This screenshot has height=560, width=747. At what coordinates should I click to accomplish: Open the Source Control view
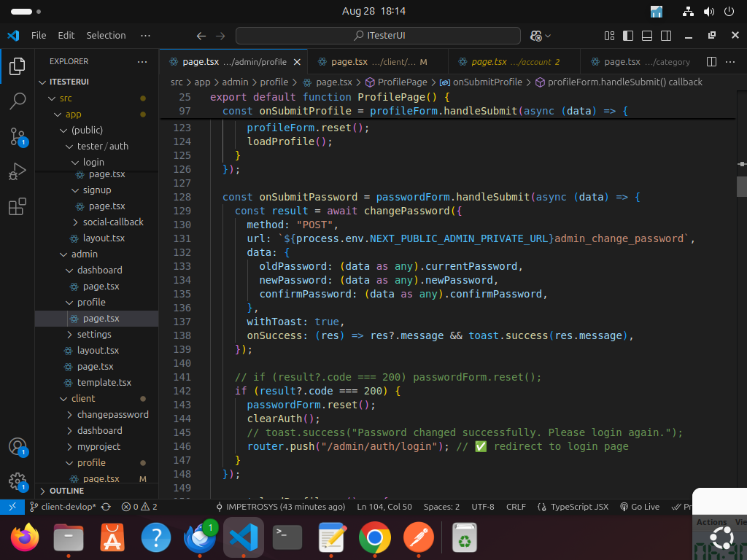coord(18,136)
